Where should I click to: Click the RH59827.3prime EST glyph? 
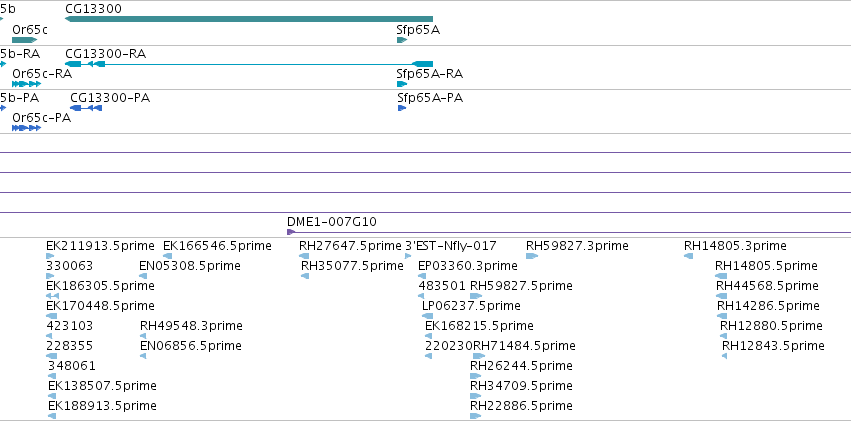(532, 256)
